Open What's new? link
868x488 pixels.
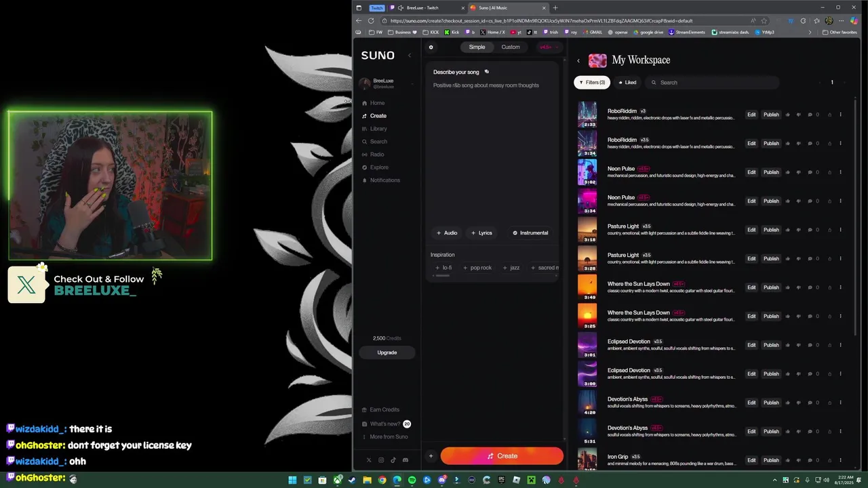[386, 424]
